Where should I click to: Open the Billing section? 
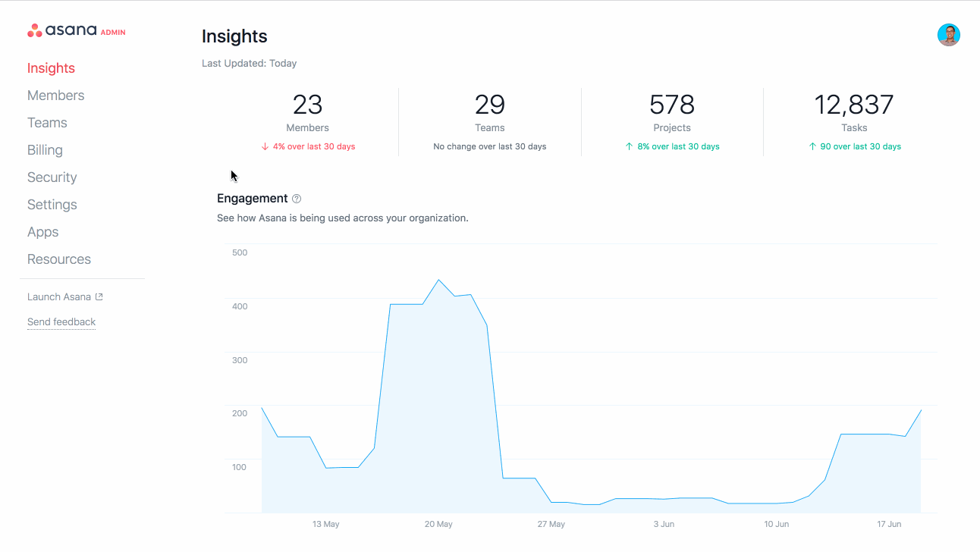(45, 149)
